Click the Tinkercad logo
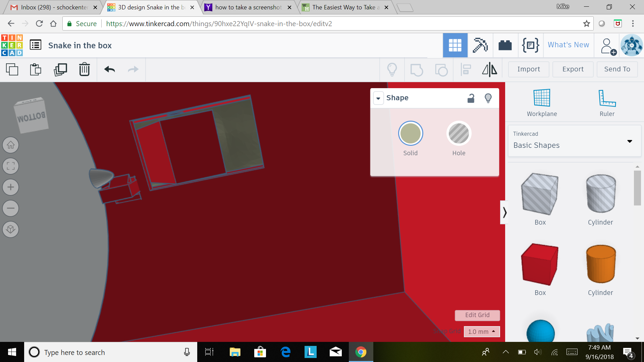644x362 pixels. pos(12,45)
